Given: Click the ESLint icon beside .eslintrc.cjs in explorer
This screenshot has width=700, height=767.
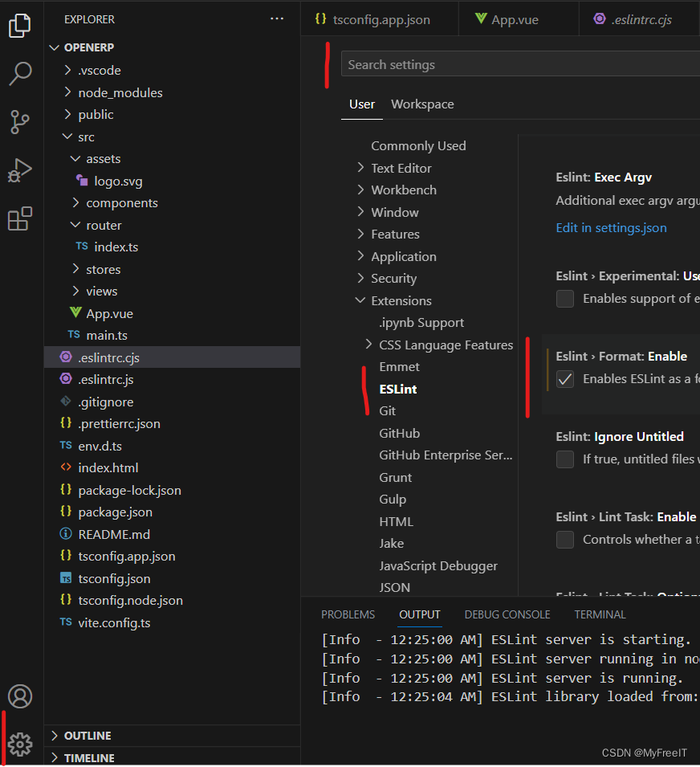Looking at the screenshot, I should 66,357.
